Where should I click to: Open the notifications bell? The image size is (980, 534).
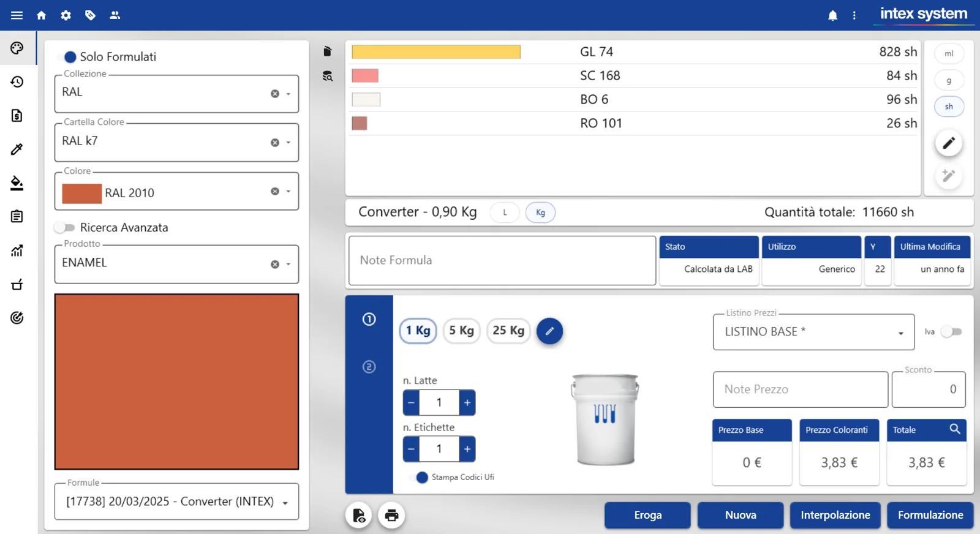832,16
